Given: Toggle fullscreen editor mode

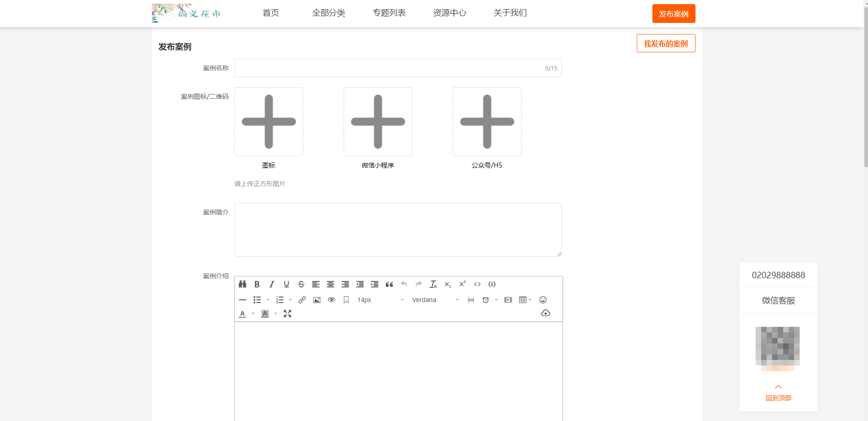Looking at the screenshot, I should tap(287, 314).
